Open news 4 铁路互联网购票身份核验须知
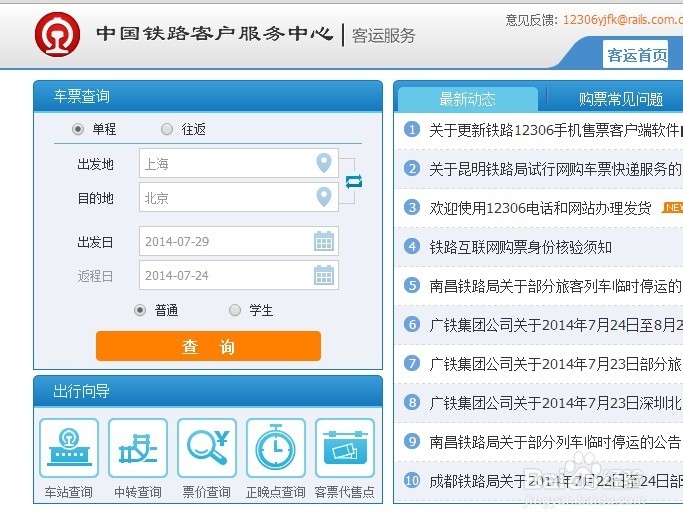The height and width of the screenshot is (525, 683). point(521,247)
